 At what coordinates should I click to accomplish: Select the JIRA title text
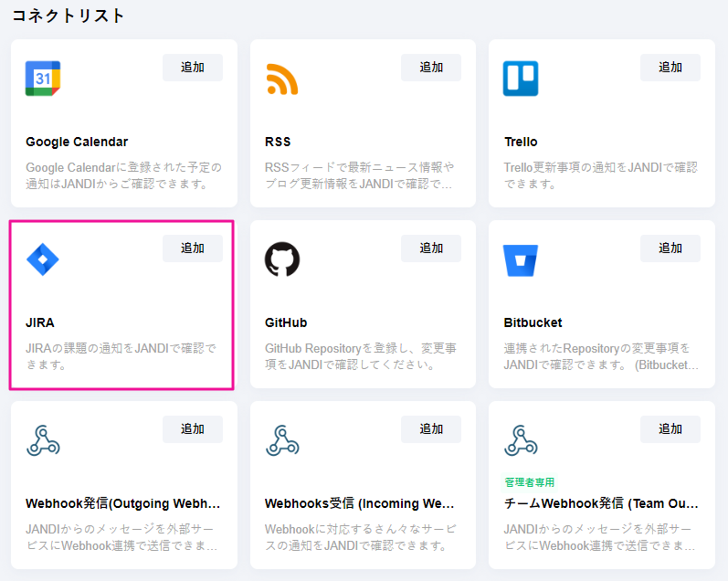point(40,322)
